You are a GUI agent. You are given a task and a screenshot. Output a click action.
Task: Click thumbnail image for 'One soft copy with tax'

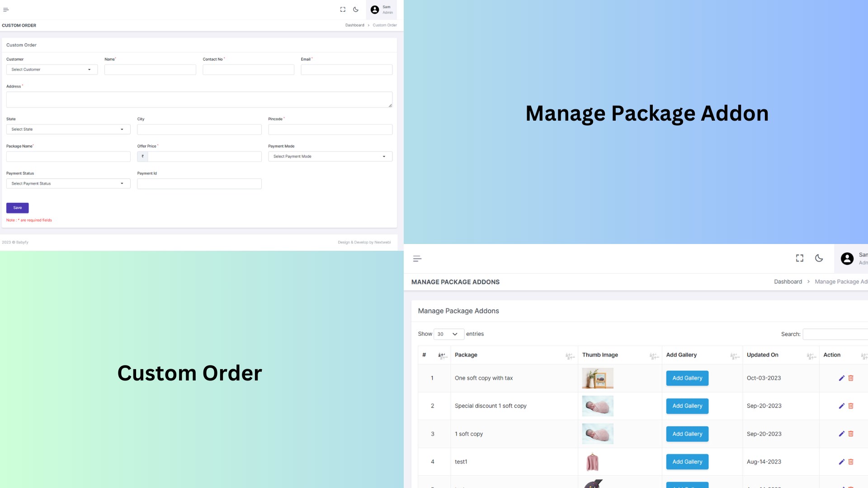[x=597, y=378]
